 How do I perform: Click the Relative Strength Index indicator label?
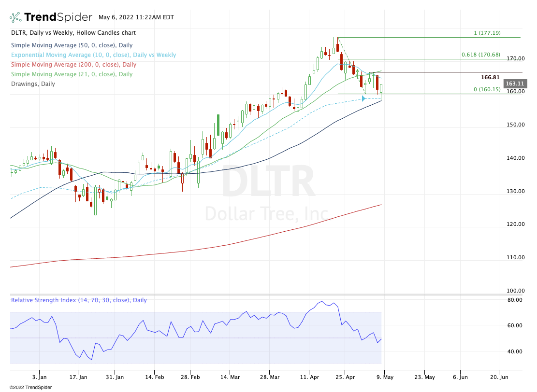[79, 300]
